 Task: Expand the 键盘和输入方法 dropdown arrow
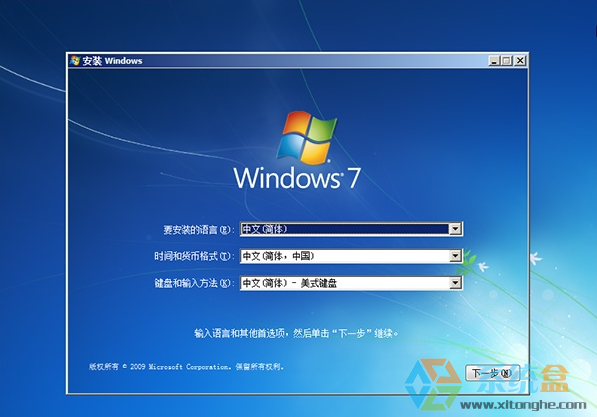(455, 283)
